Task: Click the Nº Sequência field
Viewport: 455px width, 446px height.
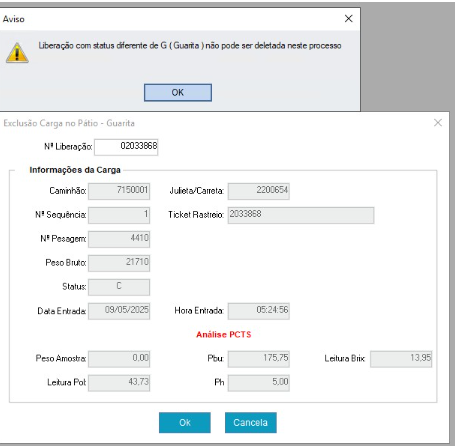Action: pyautogui.click(x=119, y=215)
